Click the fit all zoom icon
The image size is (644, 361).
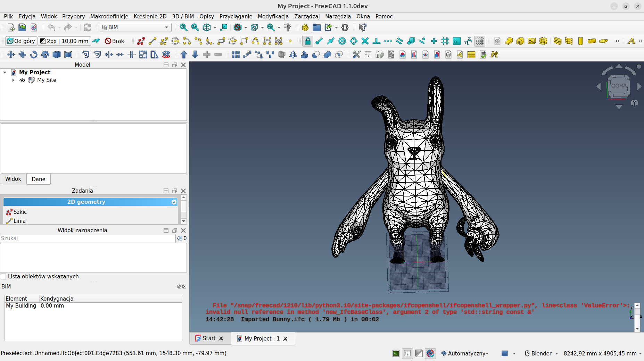(183, 27)
